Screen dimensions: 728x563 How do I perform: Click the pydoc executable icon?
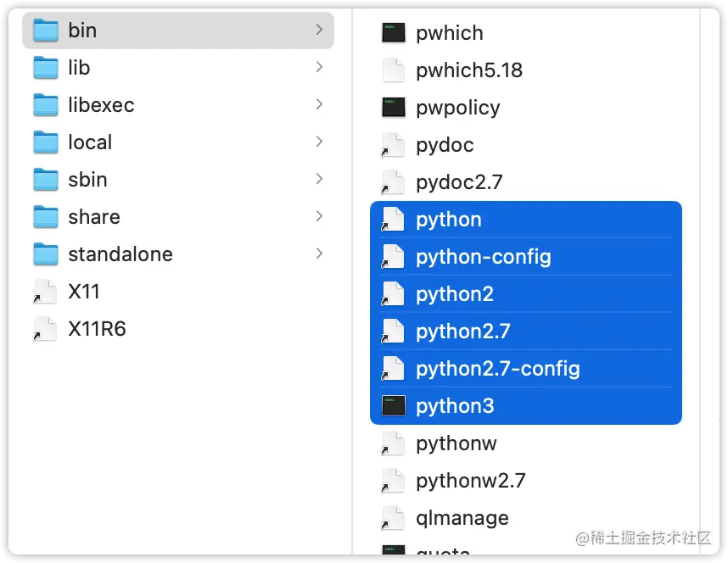pyautogui.click(x=393, y=145)
